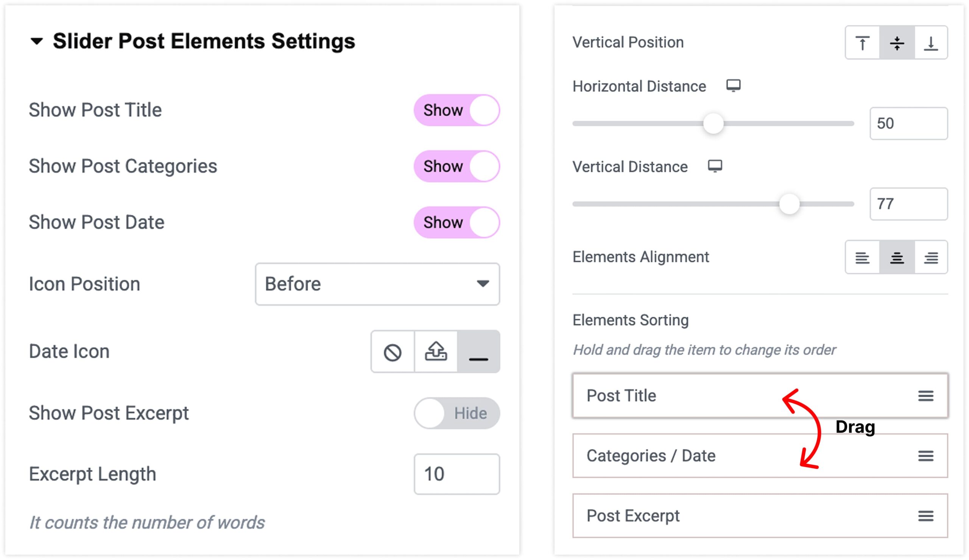
Task: Open responsive device icon for Horizontal Distance
Action: 733,86
